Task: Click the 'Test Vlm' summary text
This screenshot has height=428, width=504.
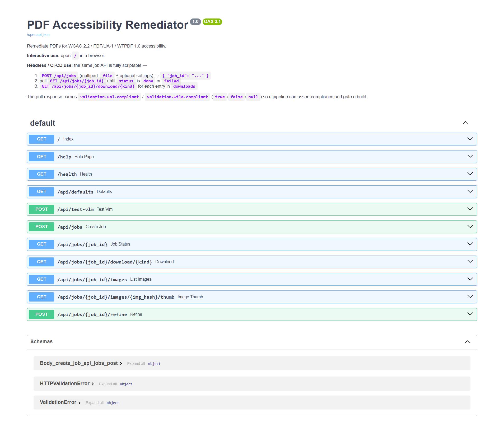Action: tap(105, 209)
